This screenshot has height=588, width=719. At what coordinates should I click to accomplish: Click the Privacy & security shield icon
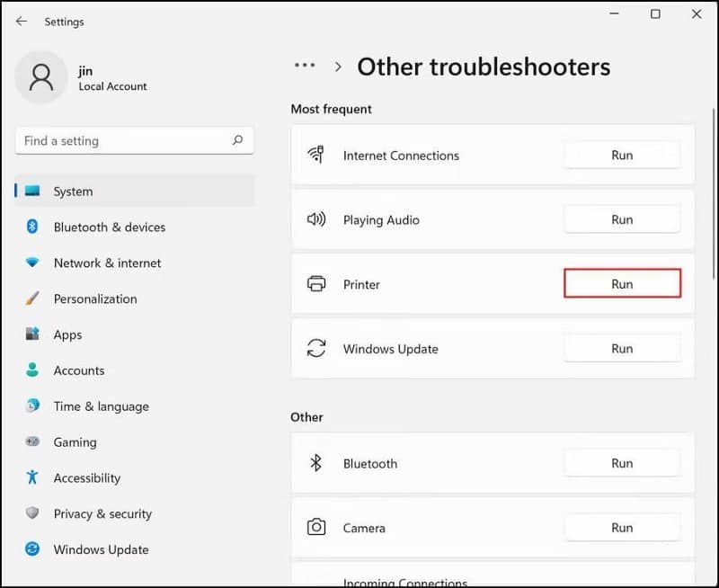(x=32, y=514)
